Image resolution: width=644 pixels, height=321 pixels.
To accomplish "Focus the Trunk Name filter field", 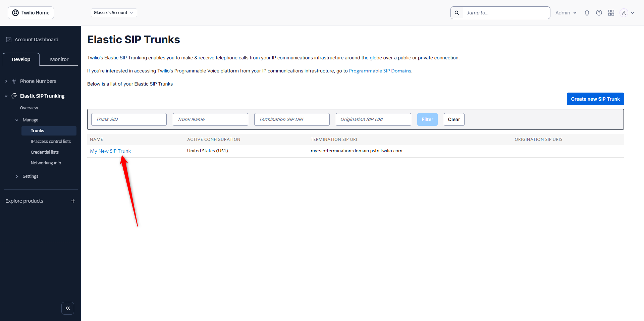I will click(210, 119).
